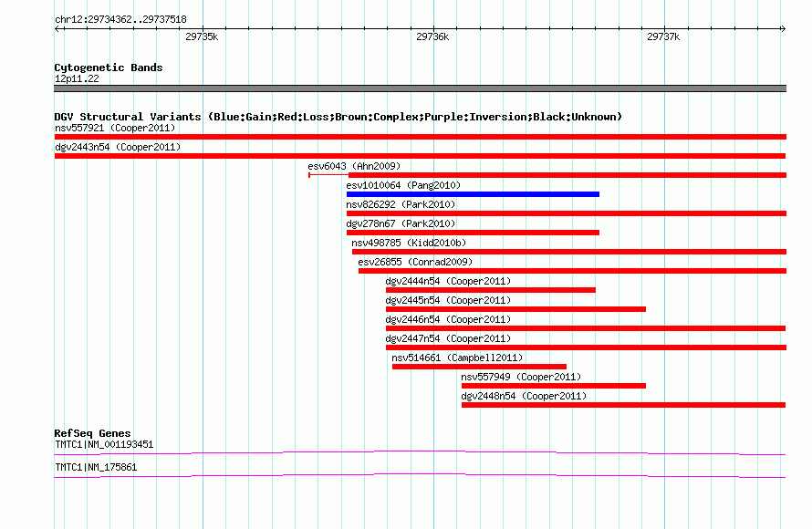Click the esv6043 (Ahn2009) variant bar
This screenshot has height=529, width=812.
pyautogui.click(x=547, y=175)
